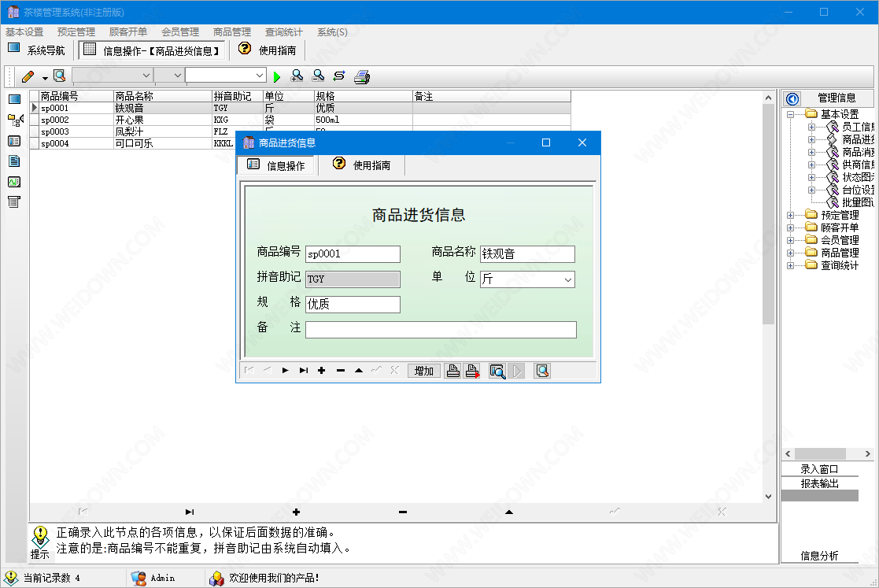Click the plus icon in the main grid navigator
Image resolution: width=879 pixels, height=588 pixels.
(296, 512)
